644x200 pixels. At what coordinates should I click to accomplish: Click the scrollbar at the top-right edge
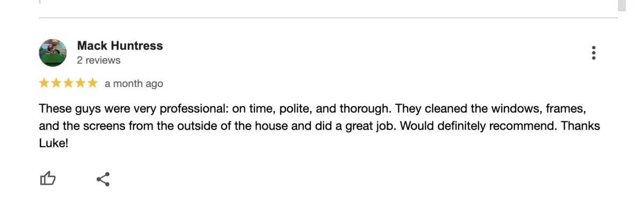point(622,5)
